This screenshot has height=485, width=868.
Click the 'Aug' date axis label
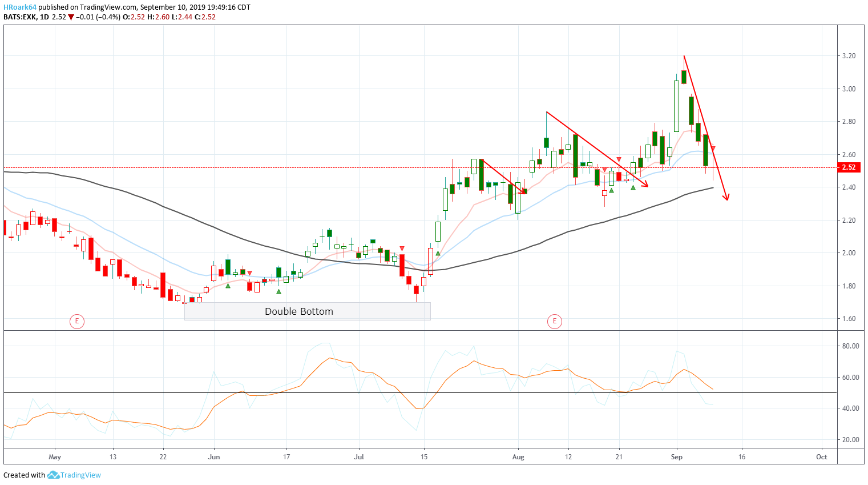(518, 457)
